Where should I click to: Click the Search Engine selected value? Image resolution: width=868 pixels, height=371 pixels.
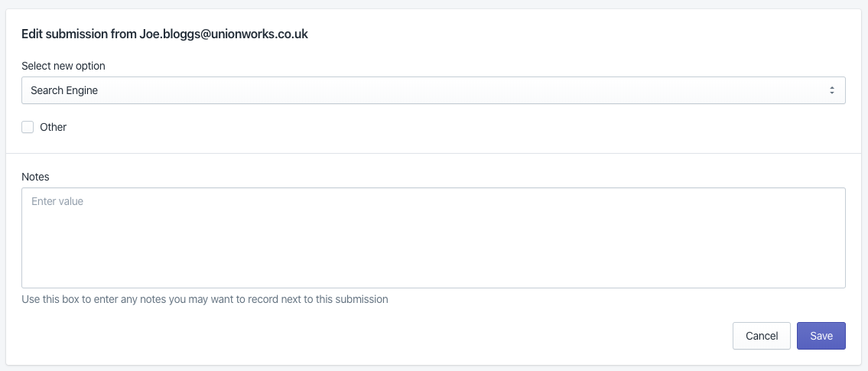(x=64, y=90)
